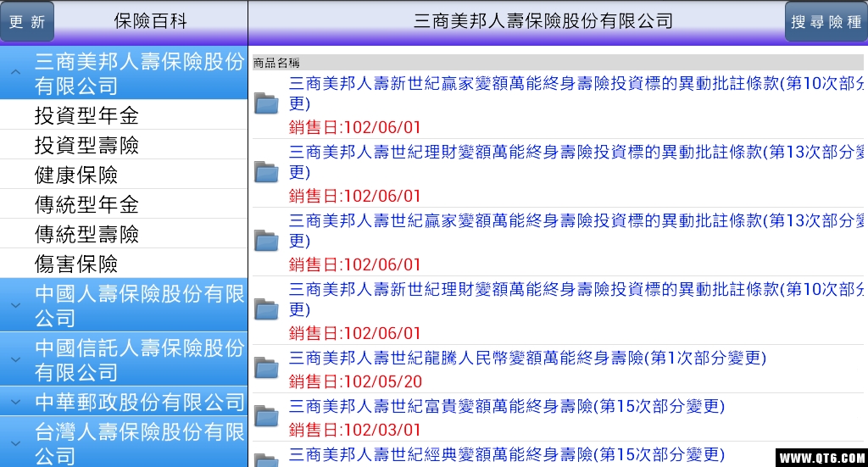This screenshot has width=868, height=467.
Task: Open folder icon for 世紀贏家變額萬能 第13次
Action: (266, 241)
